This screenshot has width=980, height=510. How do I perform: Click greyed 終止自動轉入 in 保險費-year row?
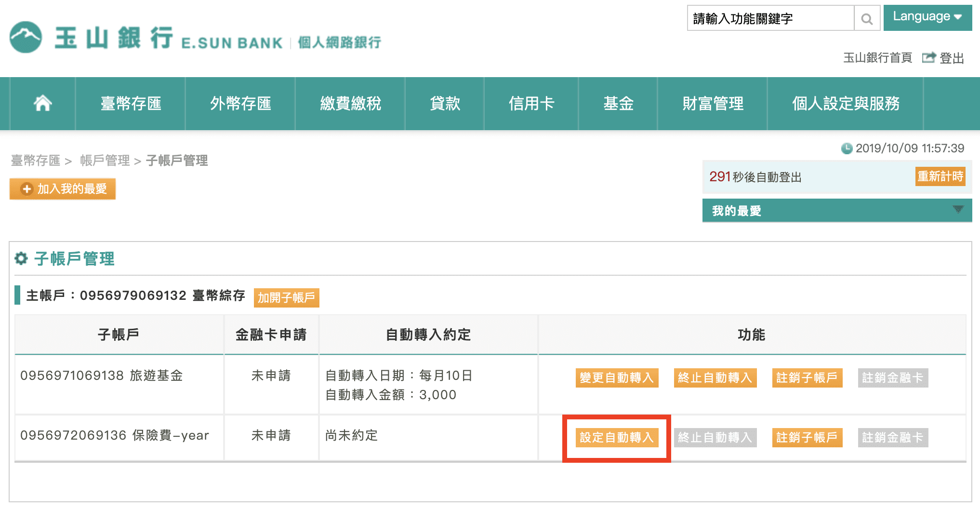point(715,437)
